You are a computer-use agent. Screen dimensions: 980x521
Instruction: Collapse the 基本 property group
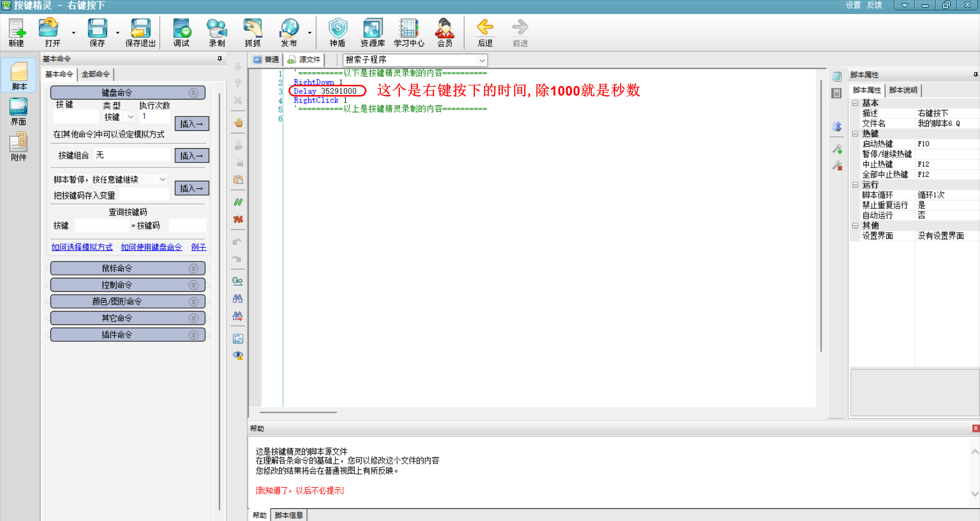pyautogui.click(x=855, y=103)
